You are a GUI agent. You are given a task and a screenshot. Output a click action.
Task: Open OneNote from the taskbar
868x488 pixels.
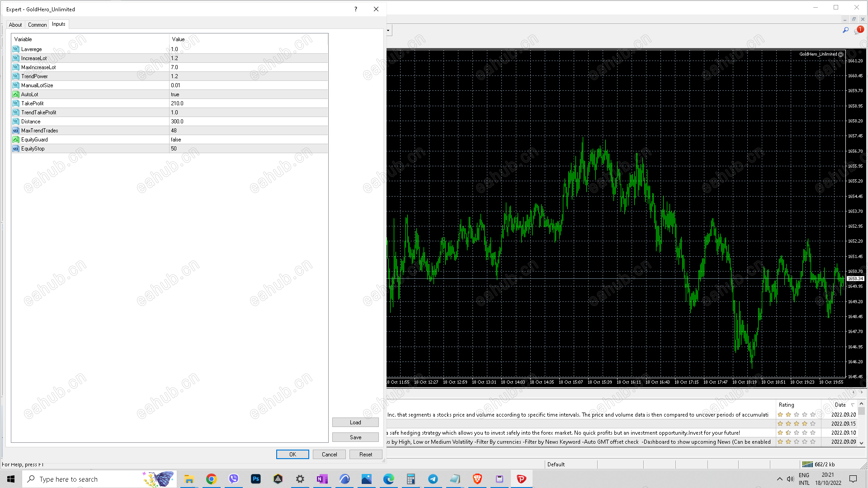pyautogui.click(x=322, y=479)
